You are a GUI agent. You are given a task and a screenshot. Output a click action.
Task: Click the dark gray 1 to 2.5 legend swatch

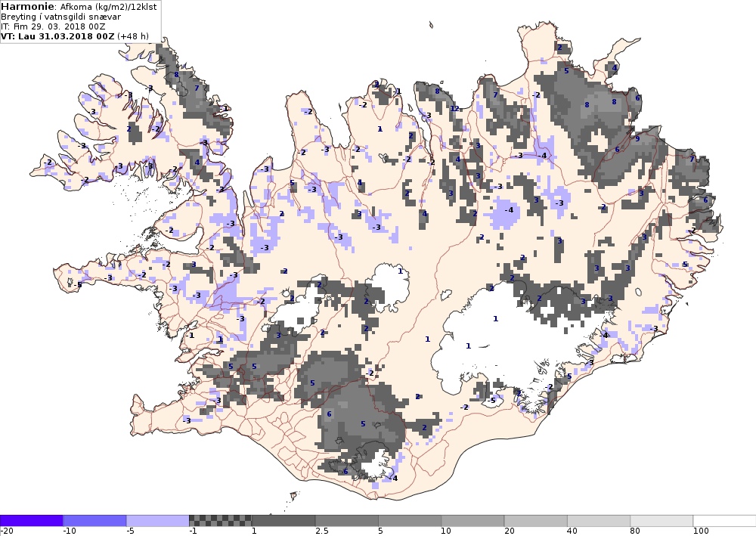point(283,521)
